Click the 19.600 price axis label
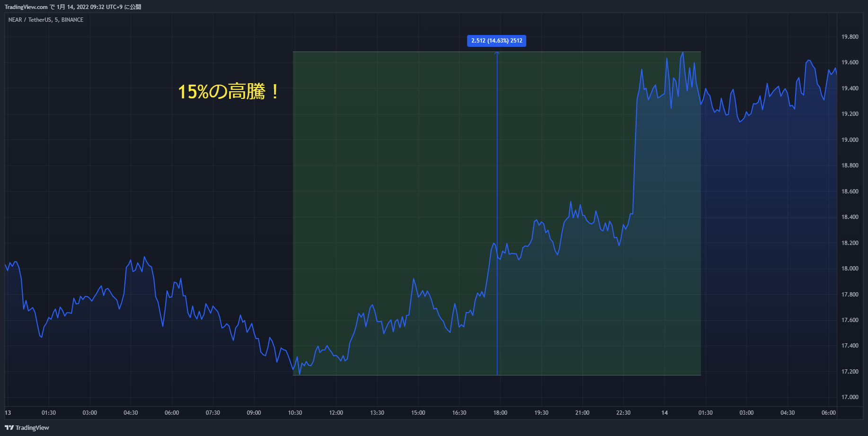 tap(850, 62)
